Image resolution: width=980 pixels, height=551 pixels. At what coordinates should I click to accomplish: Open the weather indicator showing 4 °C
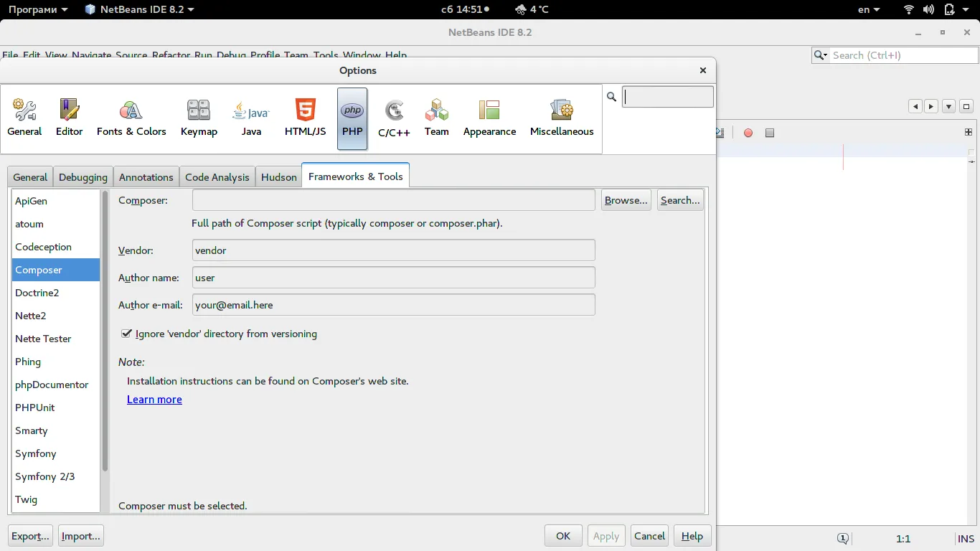click(532, 9)
